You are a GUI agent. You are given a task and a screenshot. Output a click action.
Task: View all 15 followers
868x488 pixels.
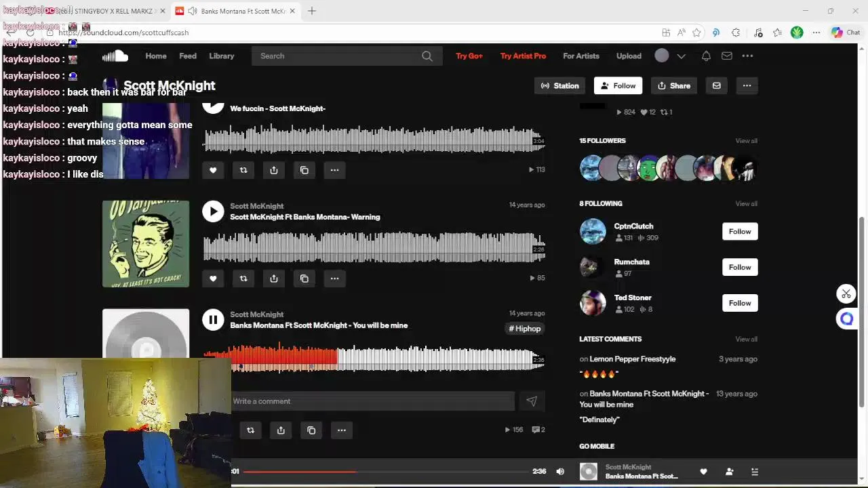746,141
